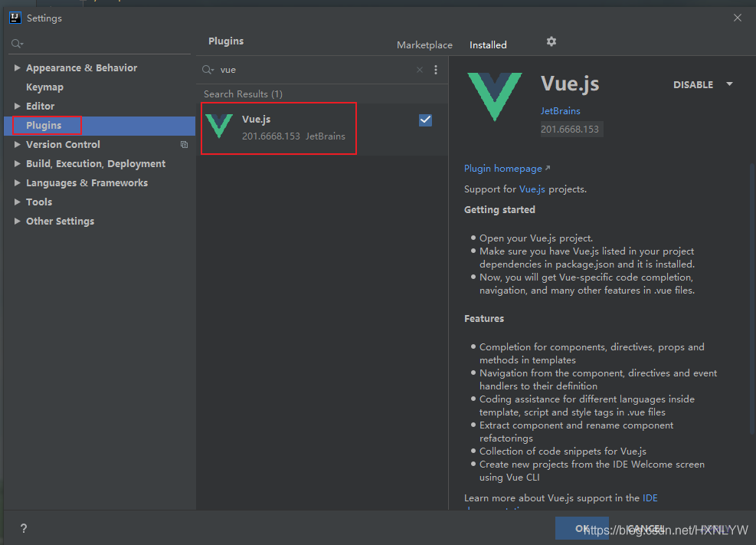Close the Settings dialog
Image resolution: width=756 pixels, height=545 pixels.
[x=737, y=18]
